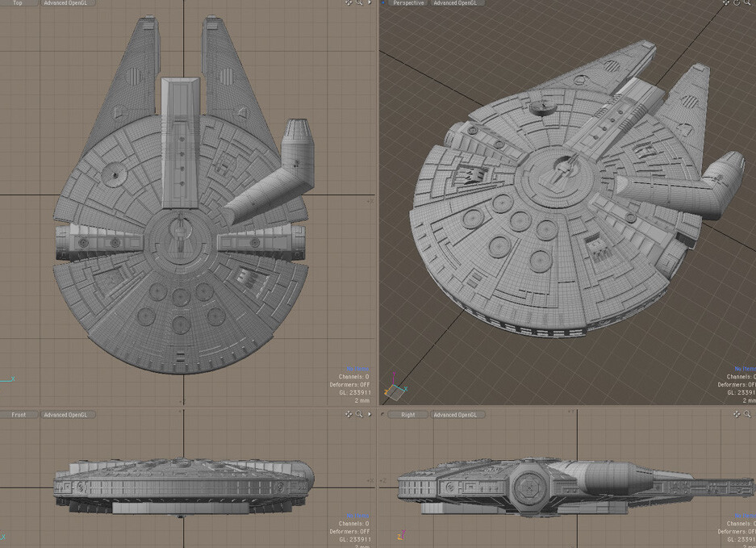
Task: Open the Top view type dropdown
Action: (19, 3)
